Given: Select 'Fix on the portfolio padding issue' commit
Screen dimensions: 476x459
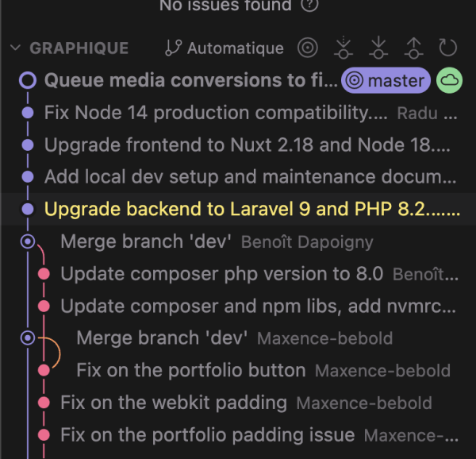Looking at the screenshot, I should pyautogui.click(x=238, y=434).
